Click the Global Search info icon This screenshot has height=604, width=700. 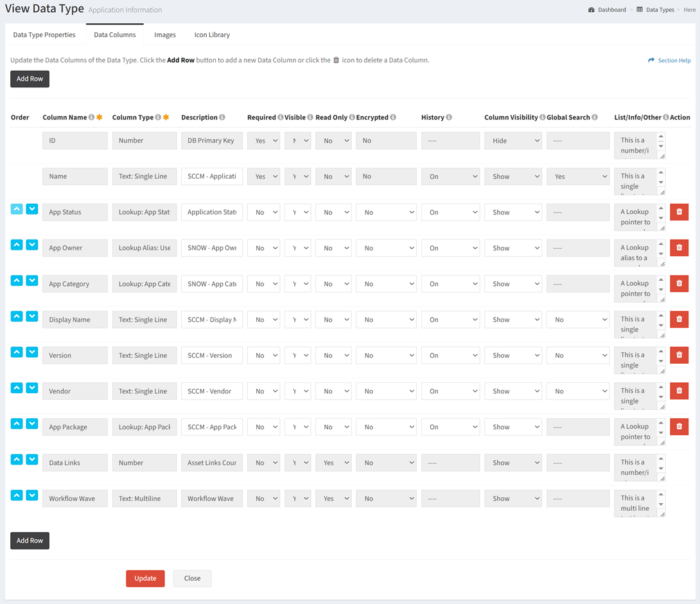pyautogui.click(x=595, y=117)
